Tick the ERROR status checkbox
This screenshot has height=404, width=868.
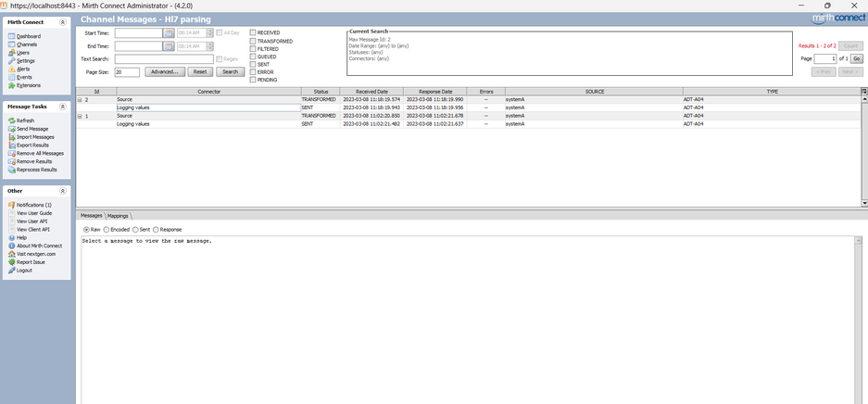coord(253,72)
